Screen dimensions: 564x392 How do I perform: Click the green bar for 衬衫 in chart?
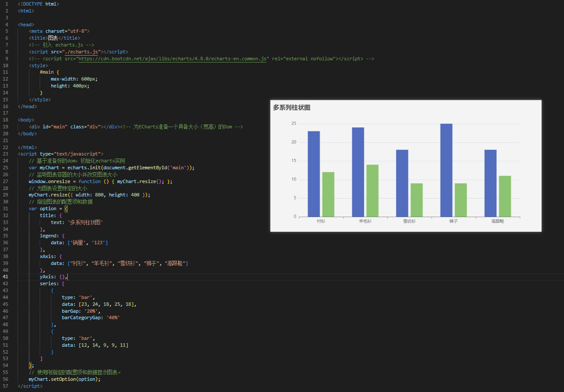328,194
